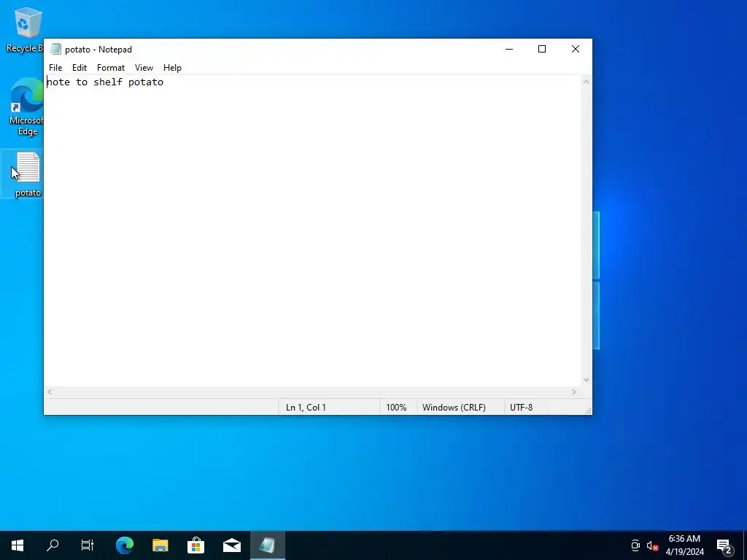The height and width of the screenshot is (560, 747).
Task: Click the horizontal scrollbar right arrow
Action: pos(574,392)
